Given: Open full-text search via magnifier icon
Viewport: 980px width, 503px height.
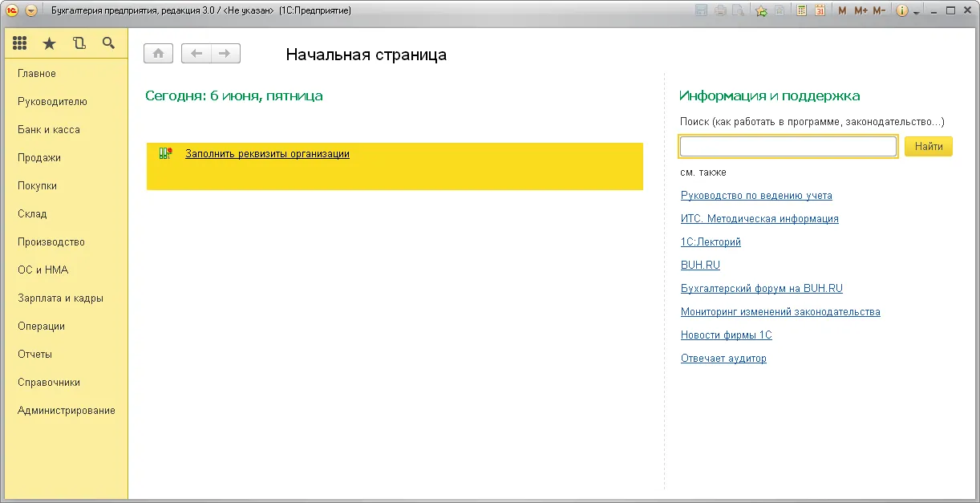Looking at the screenshot, I should 109,43.
